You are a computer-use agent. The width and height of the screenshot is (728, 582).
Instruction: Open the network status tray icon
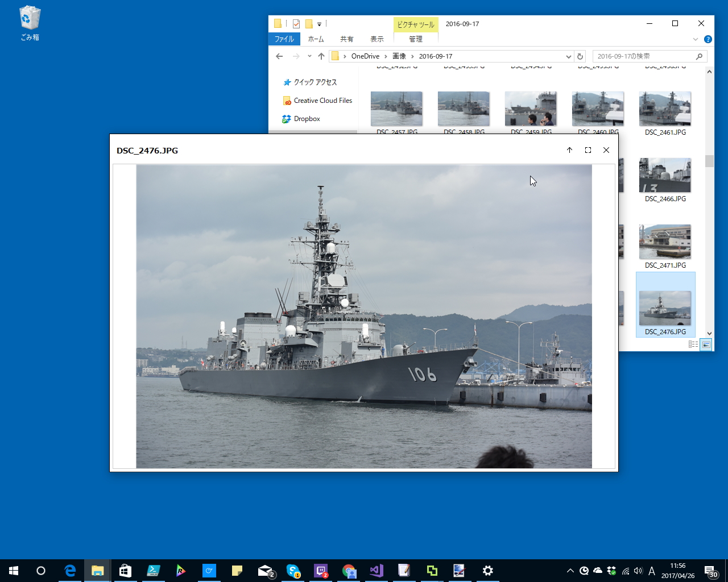[626, 571]
